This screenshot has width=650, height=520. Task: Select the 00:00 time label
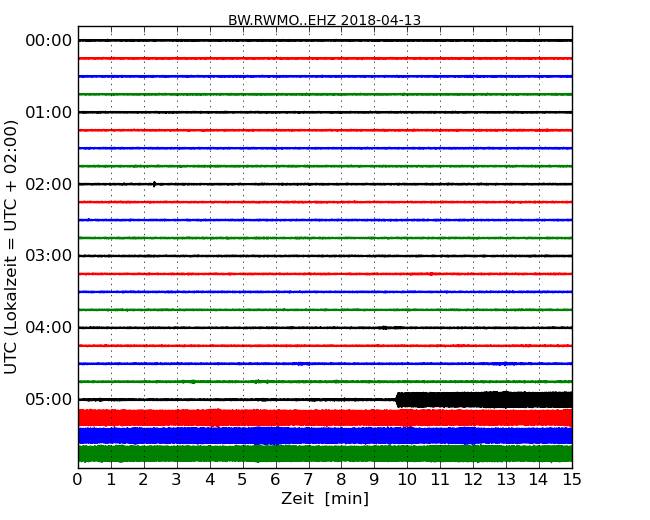pos(49,41)
